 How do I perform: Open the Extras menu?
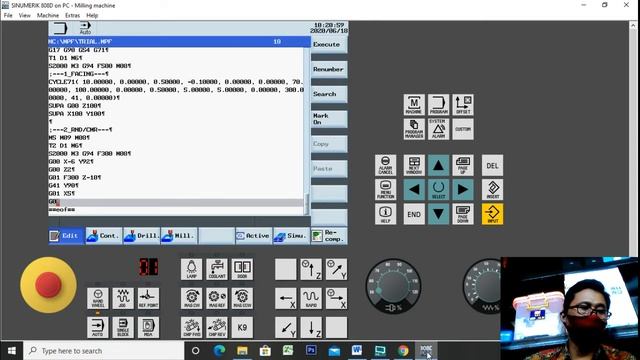pos(72,16)
